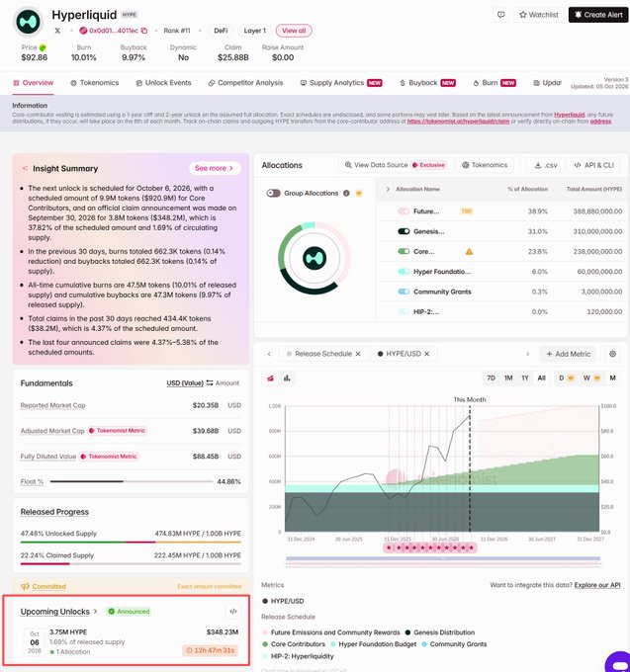Open the X (Twitter) profile icon
The image size is (630, 672).
57,31
